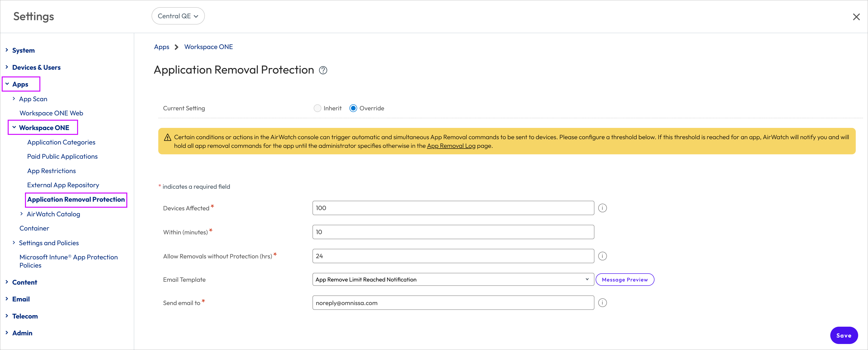Expand the Admin section
Viewport: 868px width, 350px height.
[7, 333]
